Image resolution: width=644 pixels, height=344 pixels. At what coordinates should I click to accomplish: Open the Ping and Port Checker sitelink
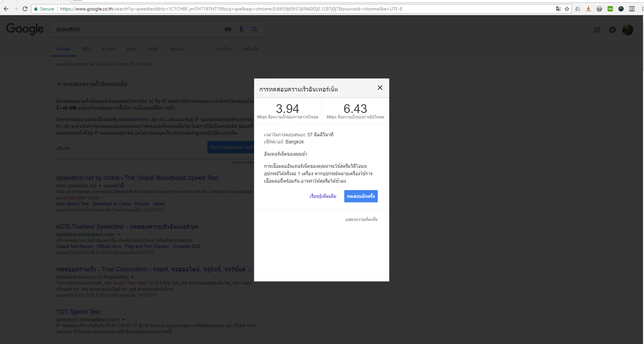tap(147, 247)
